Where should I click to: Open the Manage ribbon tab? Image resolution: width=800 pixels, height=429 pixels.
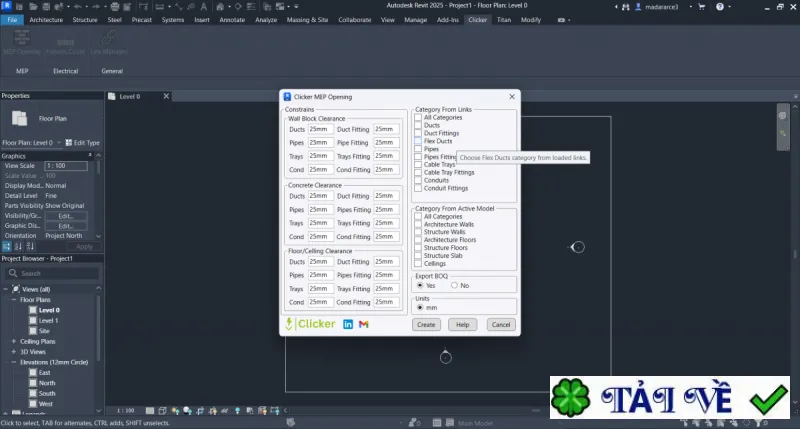415,20
